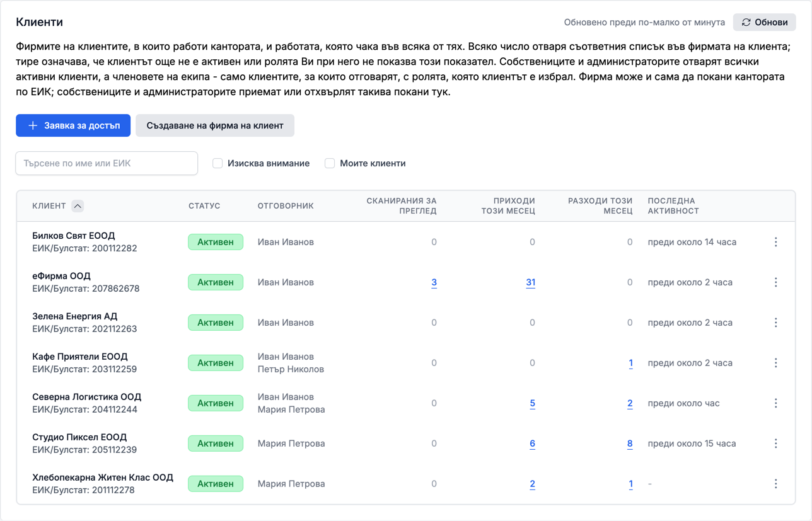Click the еФирма ООД client name
This screenshot has width=812, height=521.
coord(61,276)
